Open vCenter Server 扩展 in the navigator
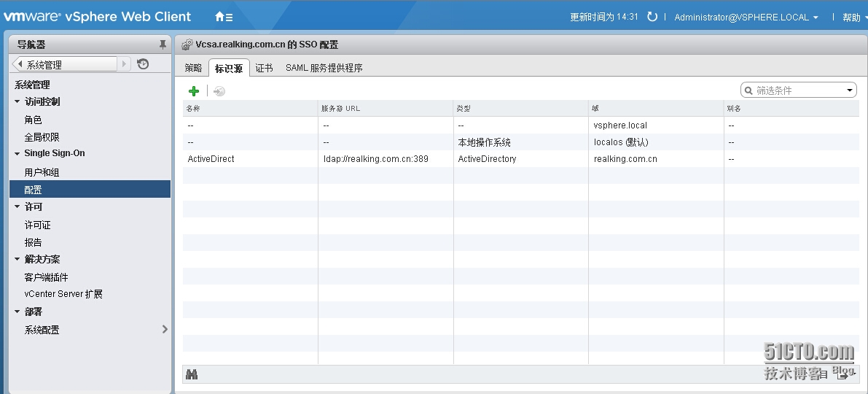 click(x=63, y=294)
